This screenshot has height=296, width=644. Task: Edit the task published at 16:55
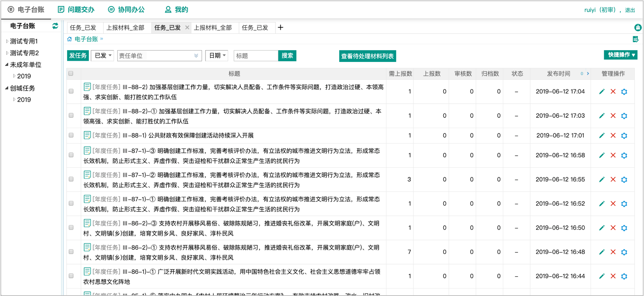pyautogui.click(x=601, y=179)
